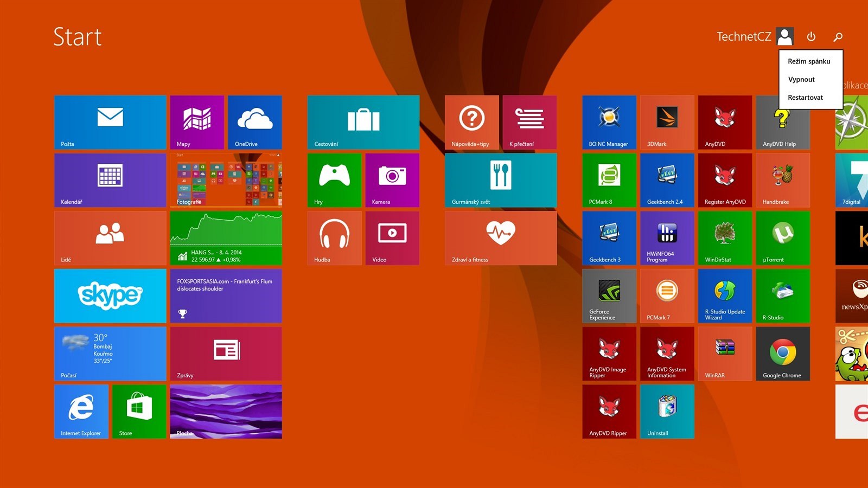This screenshot has height=488, width=868.
Task: Open the Plocha desktop tile
Action: pos(226,411)
